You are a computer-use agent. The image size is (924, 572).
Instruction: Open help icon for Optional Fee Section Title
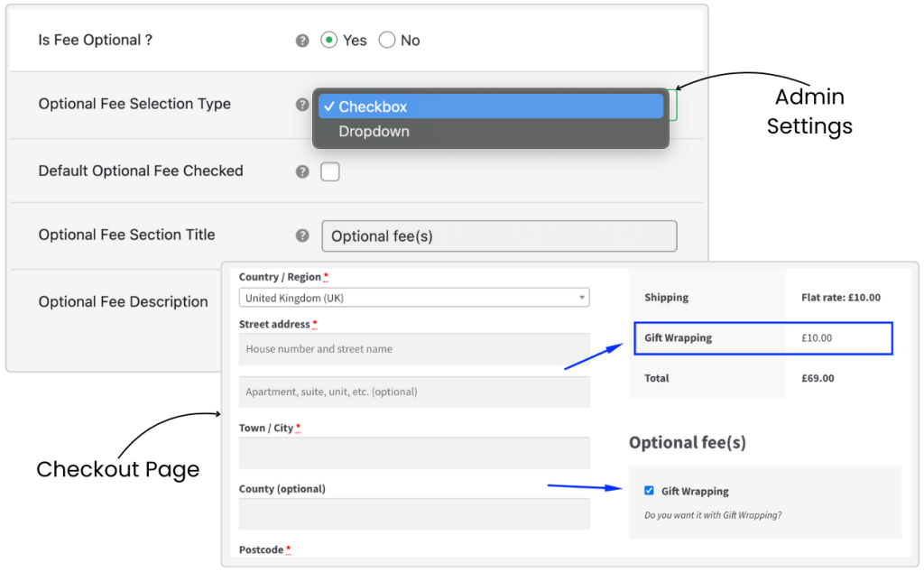pos(302,235)
